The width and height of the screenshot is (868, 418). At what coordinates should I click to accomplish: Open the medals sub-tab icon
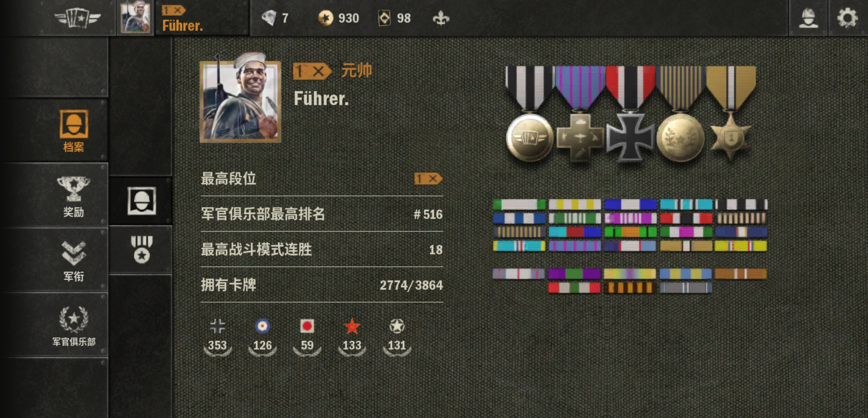point(142,250)
